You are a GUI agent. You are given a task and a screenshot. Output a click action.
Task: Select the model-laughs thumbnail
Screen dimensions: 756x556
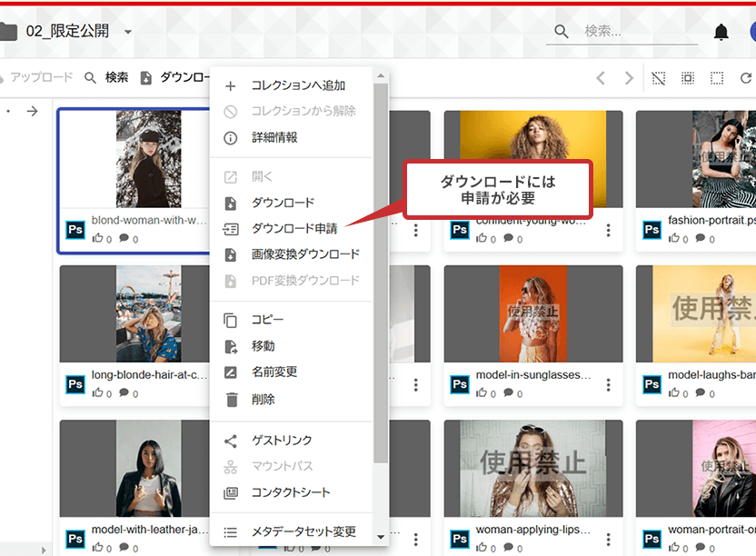point(696,313)
